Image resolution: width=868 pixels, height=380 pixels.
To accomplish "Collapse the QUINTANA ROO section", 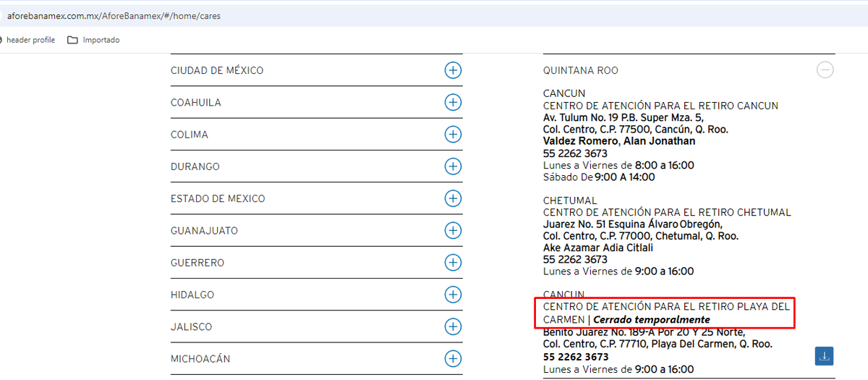I will [825, 70].
